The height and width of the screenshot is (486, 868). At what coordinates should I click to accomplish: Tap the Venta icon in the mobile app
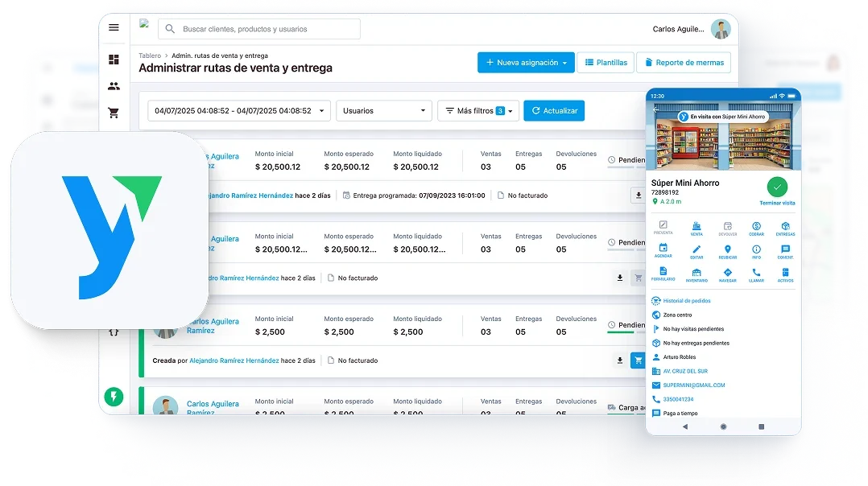(696, 229)
